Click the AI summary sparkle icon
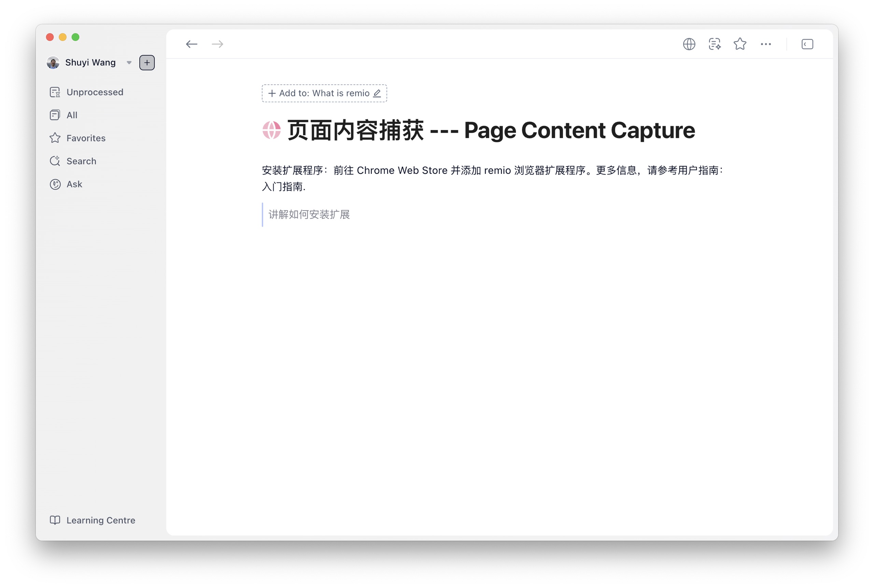Viewport: 874px width, 588px height. 715,44
